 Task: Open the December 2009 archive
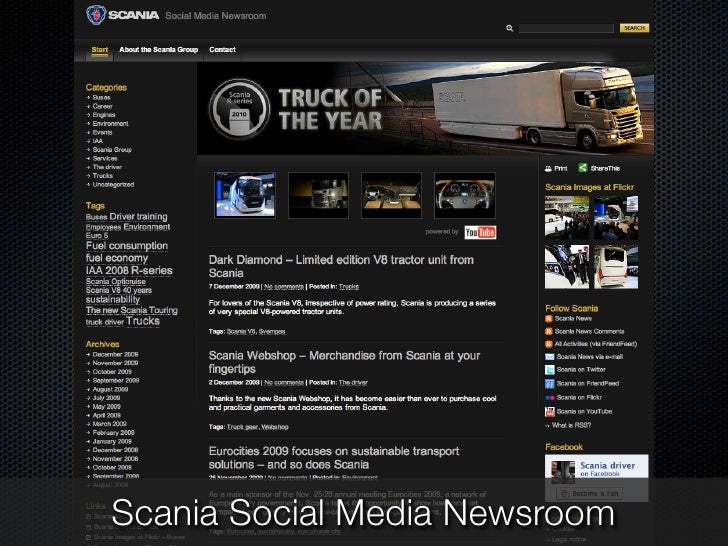coord(115,354)
